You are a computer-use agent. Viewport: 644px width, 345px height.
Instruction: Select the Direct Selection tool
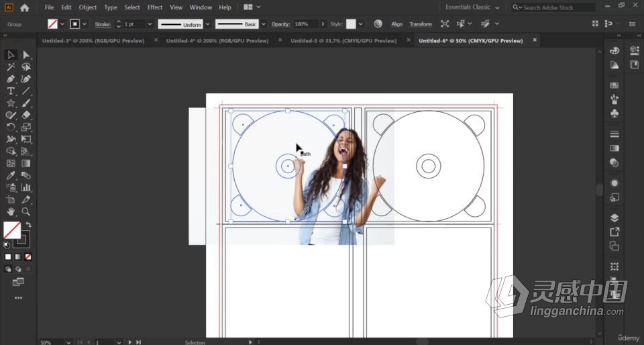click(26, 54)
